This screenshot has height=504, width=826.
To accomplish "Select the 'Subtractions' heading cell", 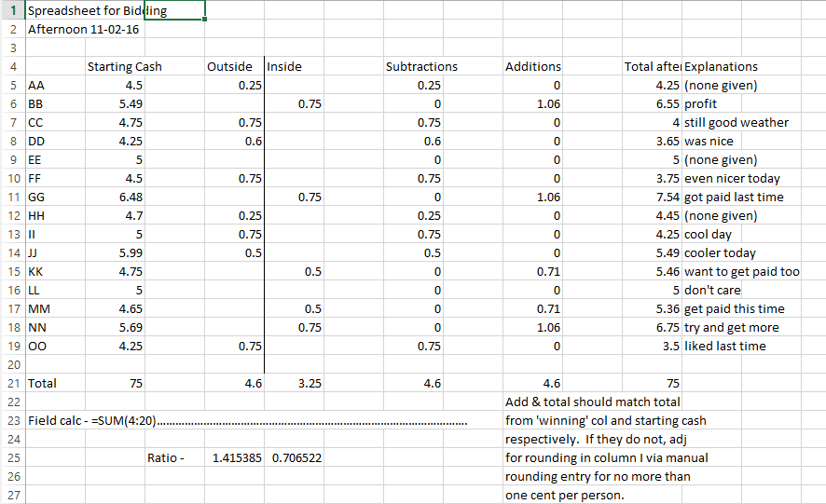I will 421,67.
